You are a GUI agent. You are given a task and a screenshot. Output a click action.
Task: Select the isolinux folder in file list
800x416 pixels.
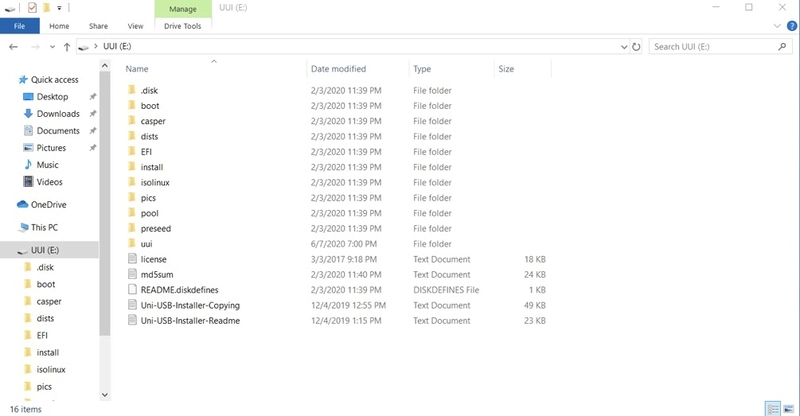(155, 182)
